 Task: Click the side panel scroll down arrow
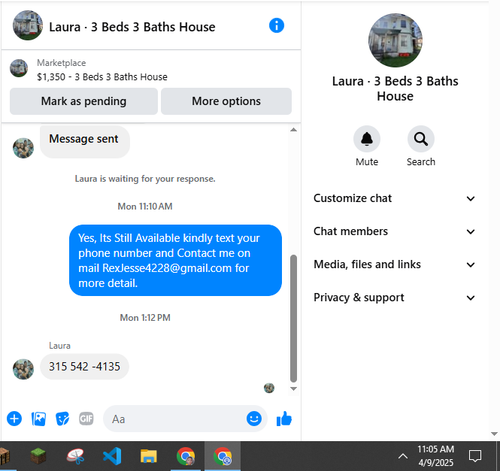click(494, 434)
